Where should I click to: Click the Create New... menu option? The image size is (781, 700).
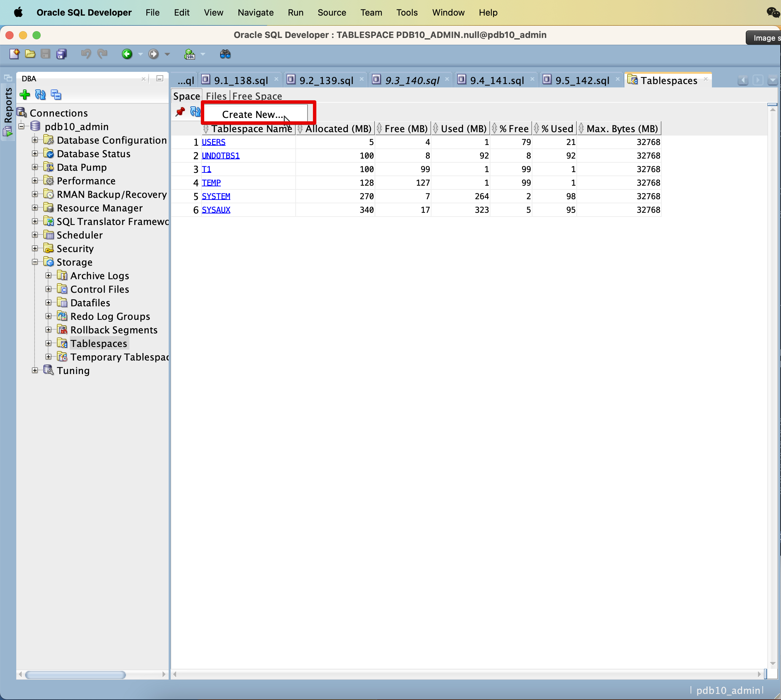coord(253,114)
